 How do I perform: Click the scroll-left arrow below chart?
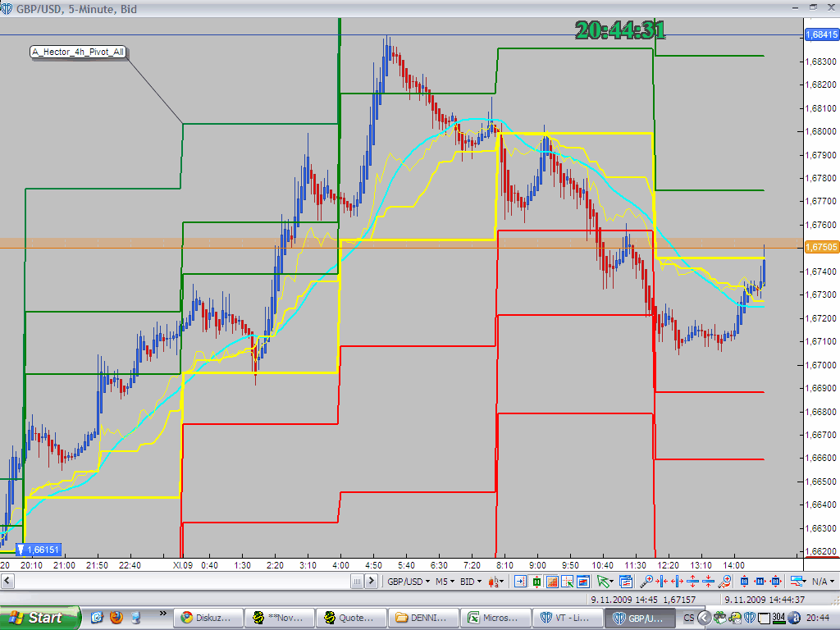pyautogui.click(x=7, y=581)
